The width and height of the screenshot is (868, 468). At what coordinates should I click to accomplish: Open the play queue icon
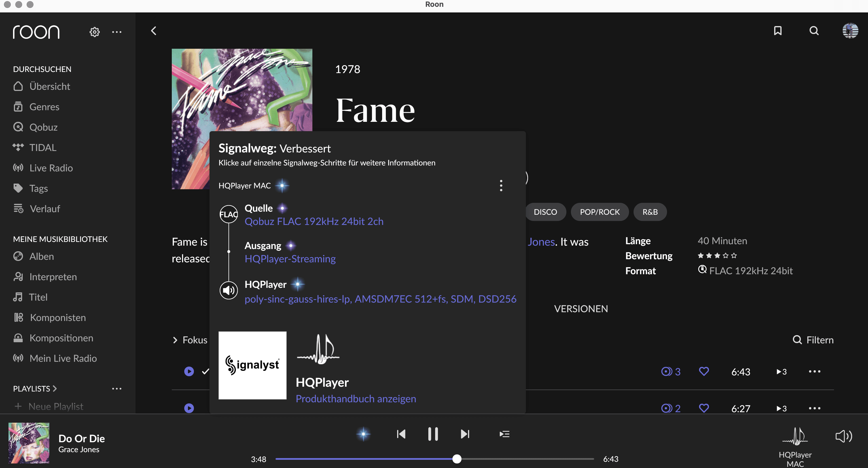504,434
